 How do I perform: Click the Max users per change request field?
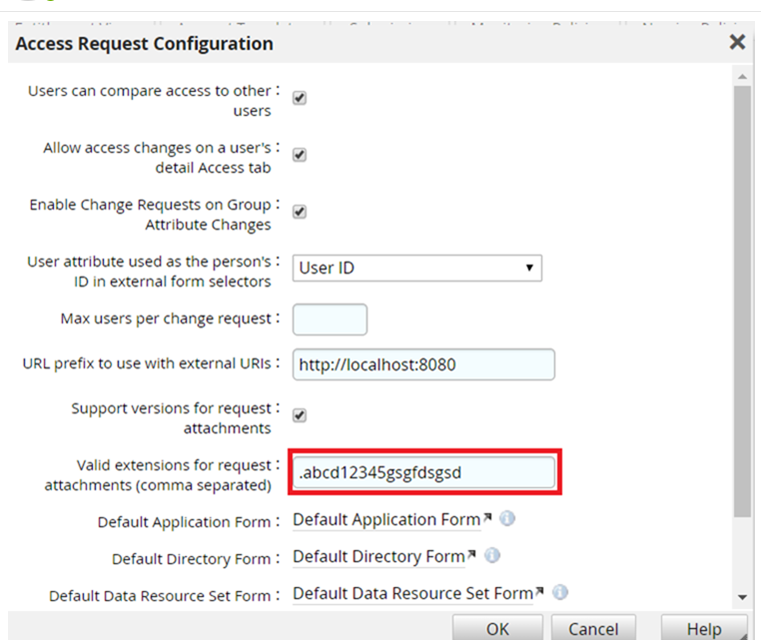330,320
